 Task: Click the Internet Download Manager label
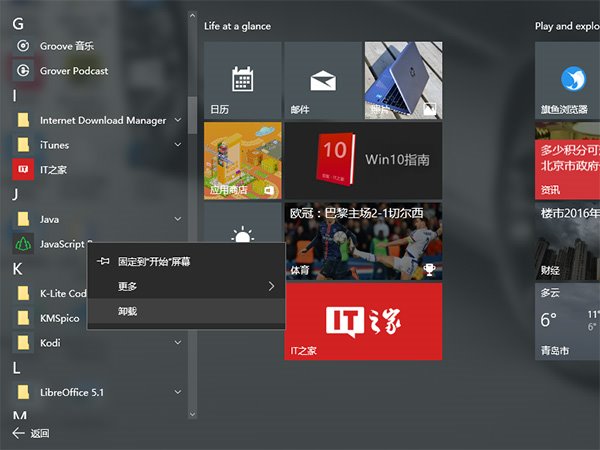click(x=103, y=120)
